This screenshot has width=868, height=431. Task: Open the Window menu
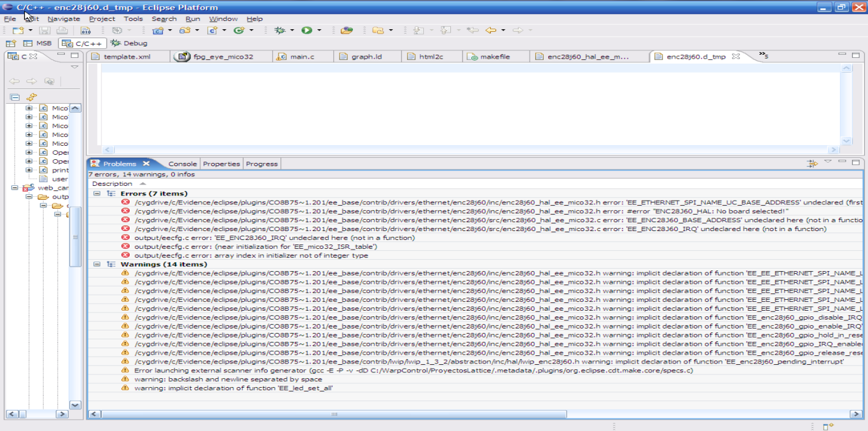tap(223, 18)
